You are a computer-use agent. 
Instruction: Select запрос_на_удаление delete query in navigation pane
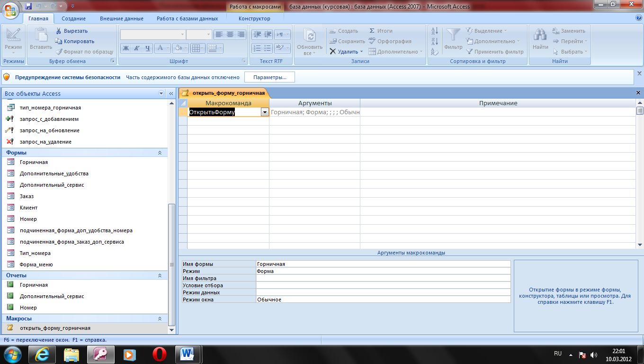45,142
